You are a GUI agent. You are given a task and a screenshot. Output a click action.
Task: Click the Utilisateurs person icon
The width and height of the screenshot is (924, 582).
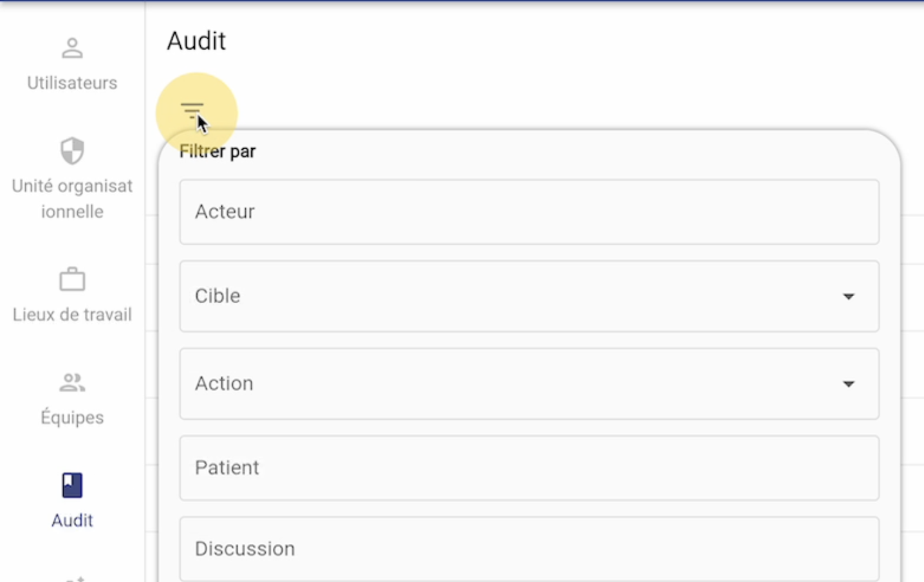pos(72,48)
